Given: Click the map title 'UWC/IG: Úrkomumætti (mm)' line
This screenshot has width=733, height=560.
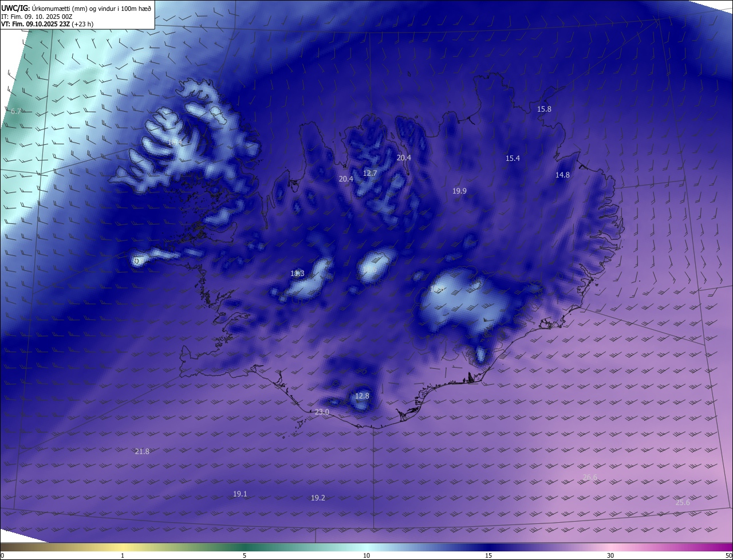Looking at the screenshot, I should [76, 8].
